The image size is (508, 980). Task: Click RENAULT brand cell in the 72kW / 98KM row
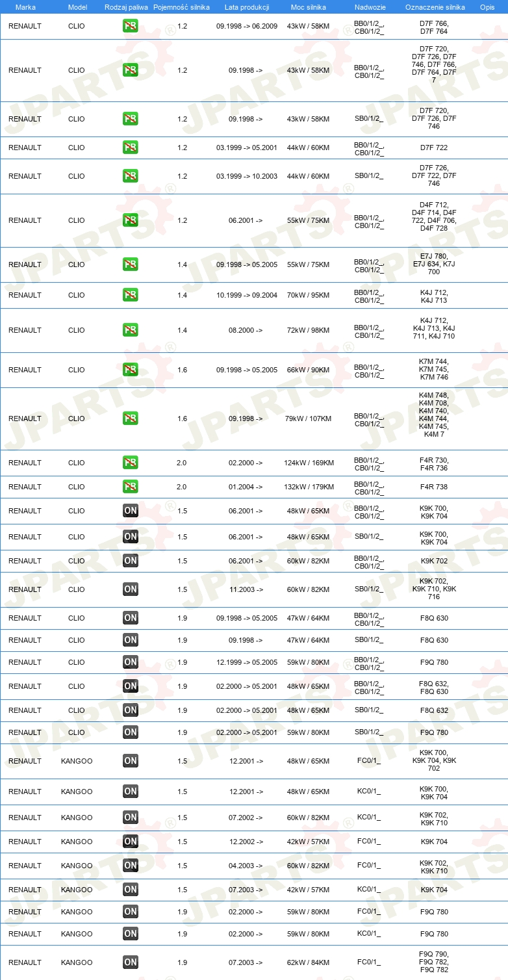click(x=25, y=330)
